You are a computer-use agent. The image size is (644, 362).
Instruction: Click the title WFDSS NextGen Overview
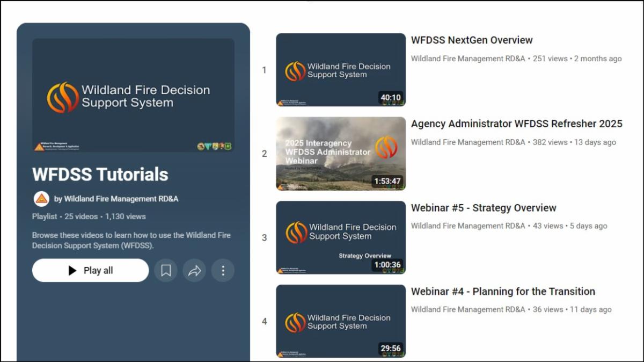click(x=472, y=40)
